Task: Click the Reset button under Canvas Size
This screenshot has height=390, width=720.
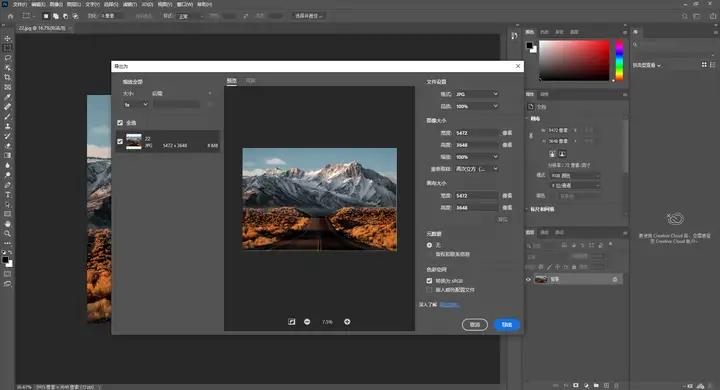Action: (503, 220)
